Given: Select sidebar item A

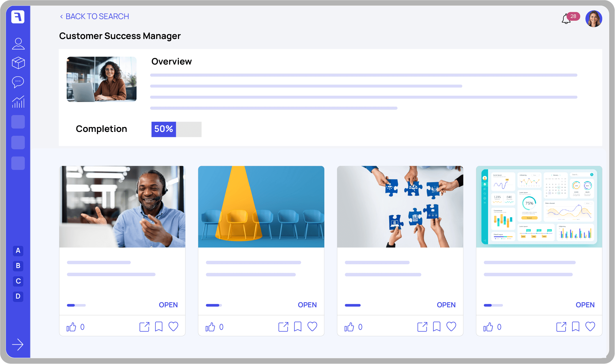Looking at the screenshot, I should click(x=18, y=251).
